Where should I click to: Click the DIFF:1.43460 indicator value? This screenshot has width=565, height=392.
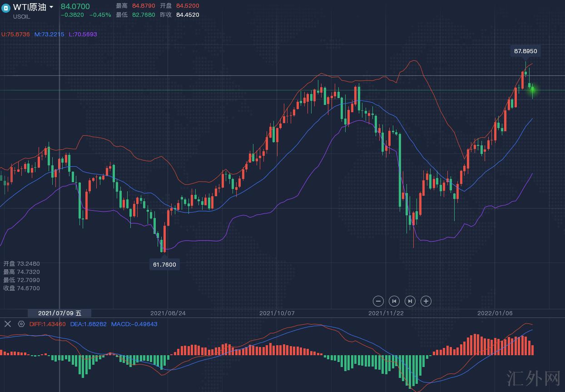[x=48, y=324]
